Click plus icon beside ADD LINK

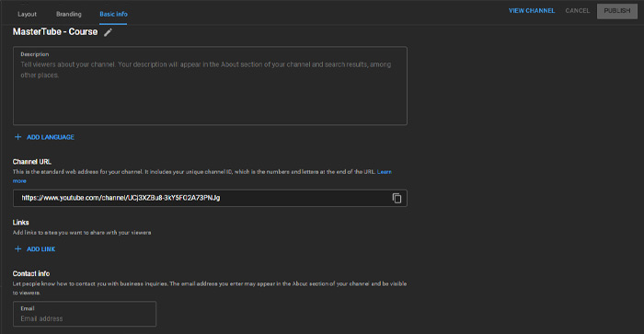tap(18, 249)
